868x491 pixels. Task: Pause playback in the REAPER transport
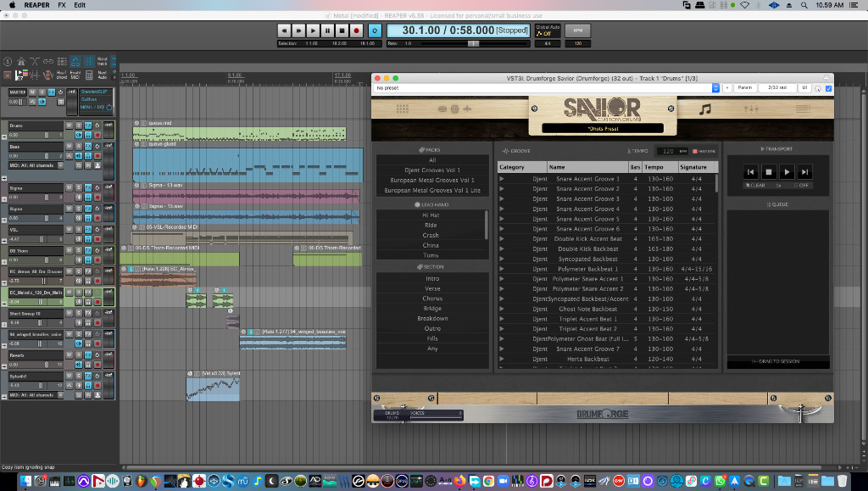click(328, 31)
